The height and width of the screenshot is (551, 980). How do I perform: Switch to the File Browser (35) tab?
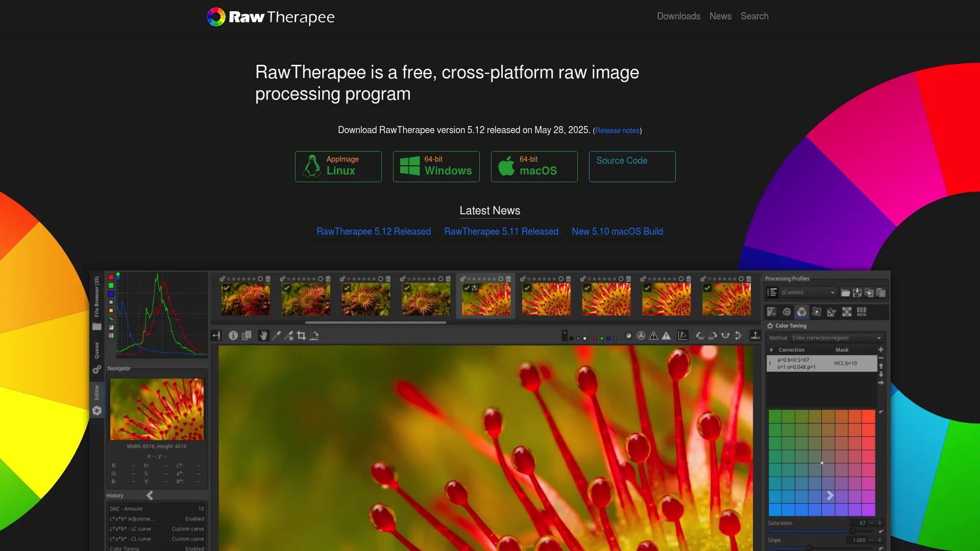[96, 304]
